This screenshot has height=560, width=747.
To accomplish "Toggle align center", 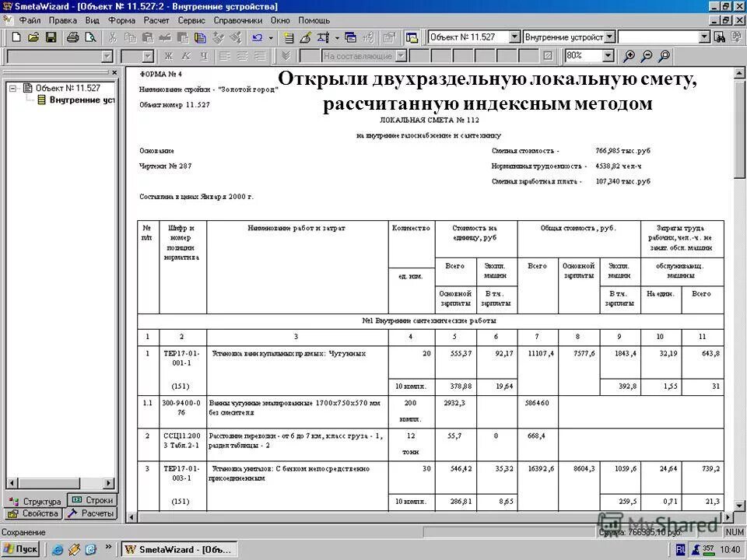I will pos(242,56).
